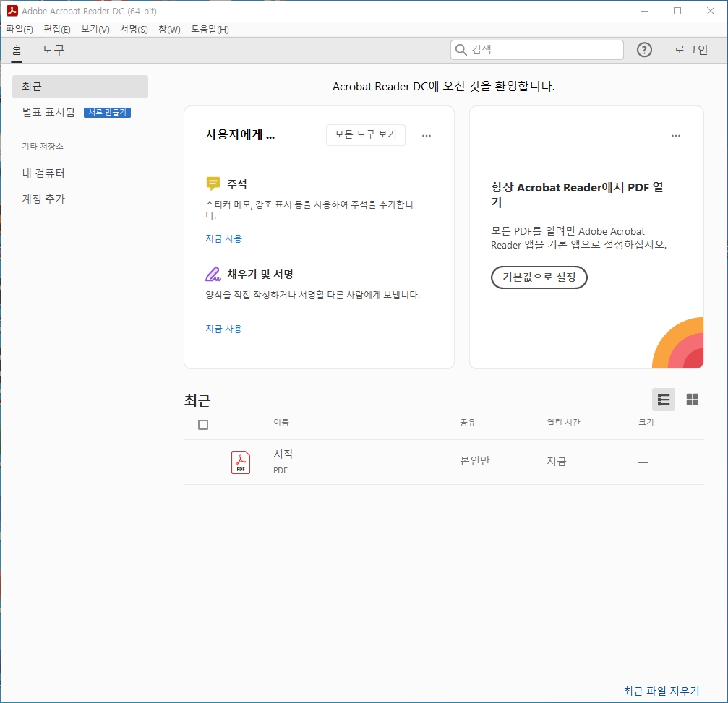This screenshot has height=703, width=728.
Task: Select 내 컴퓨터 in the sidebar
Action: pos(43,173)
